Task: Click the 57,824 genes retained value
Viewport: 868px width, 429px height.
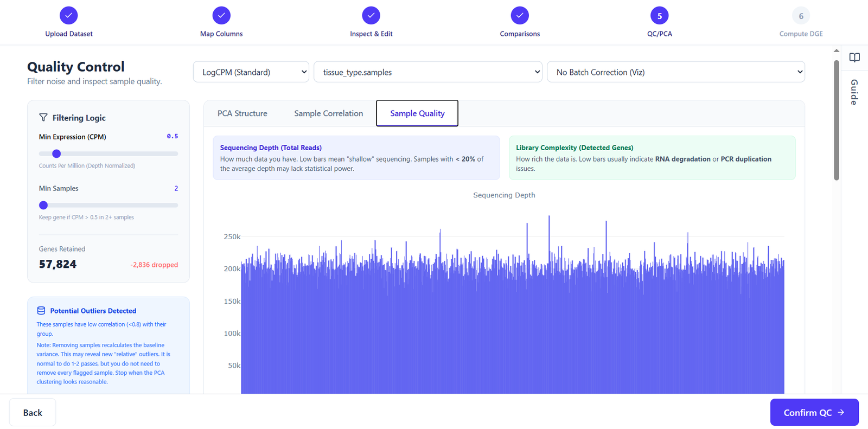Action: click(x=58, y=264)
